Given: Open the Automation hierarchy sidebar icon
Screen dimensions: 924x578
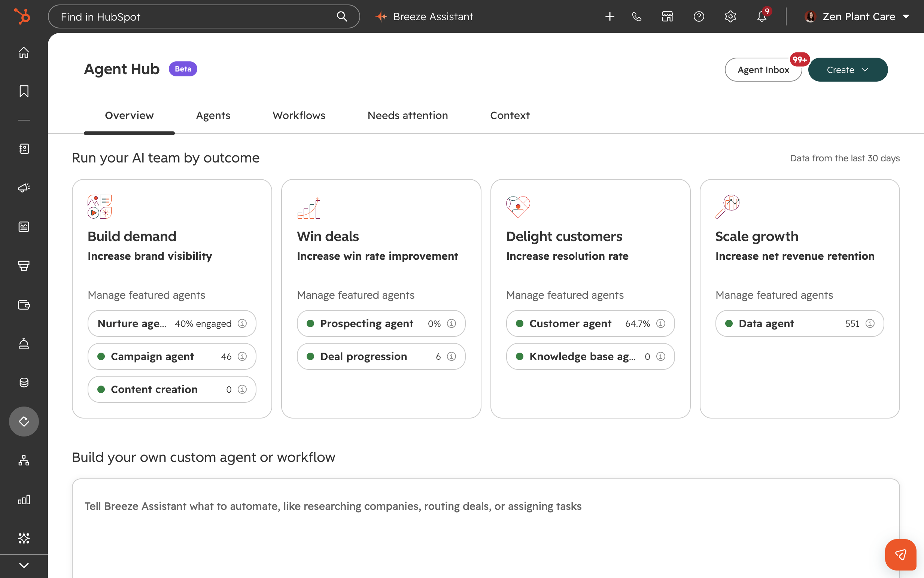Looking at the screenshot, I should [x=24, y=460].
